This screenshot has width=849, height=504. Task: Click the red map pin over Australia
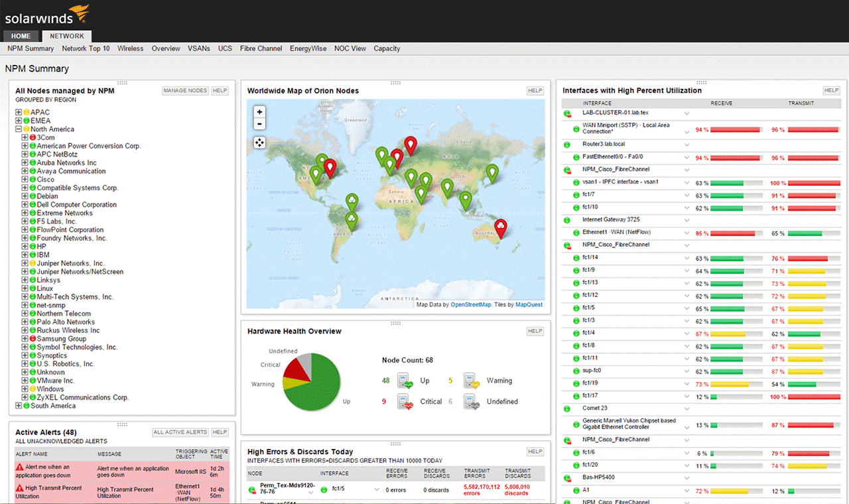click(x=501, y=227)
